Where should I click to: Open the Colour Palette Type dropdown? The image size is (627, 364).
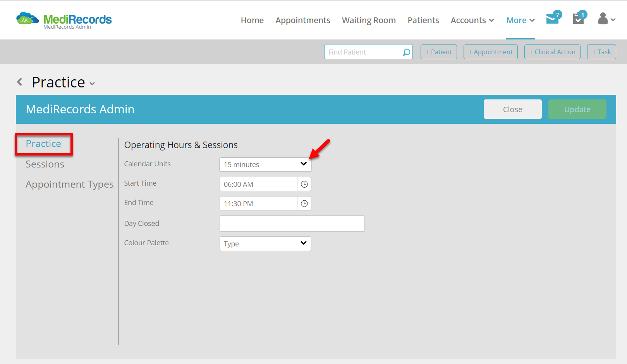[x=265, y=244]
